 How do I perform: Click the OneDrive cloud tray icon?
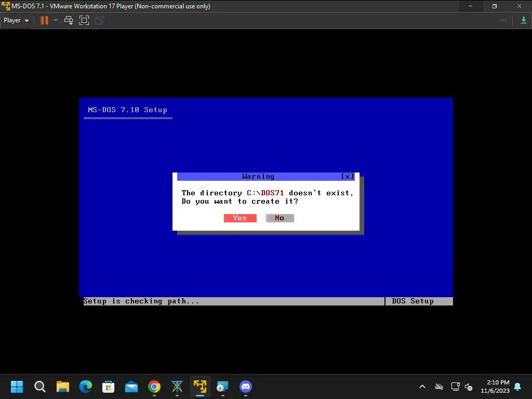point(439,387)
